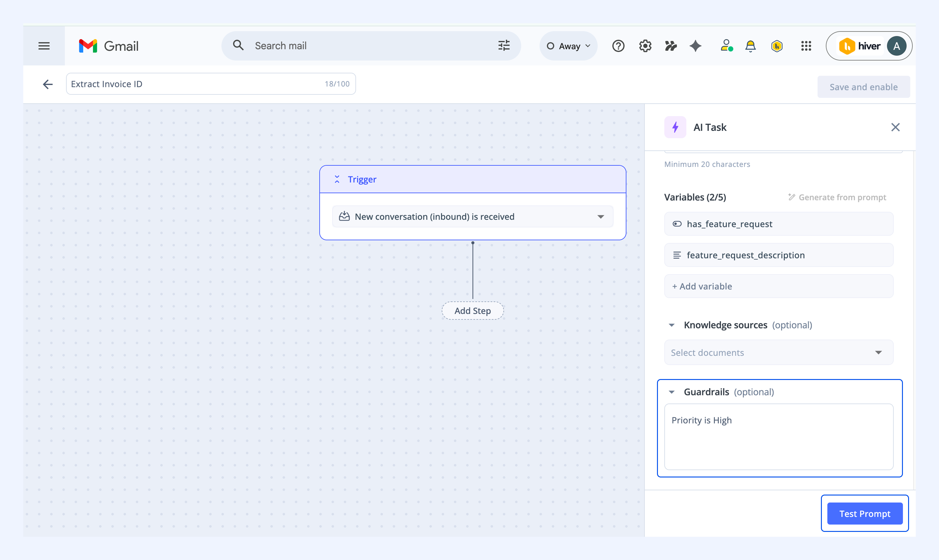Open search filter options icon

click(x=504, y=46)
